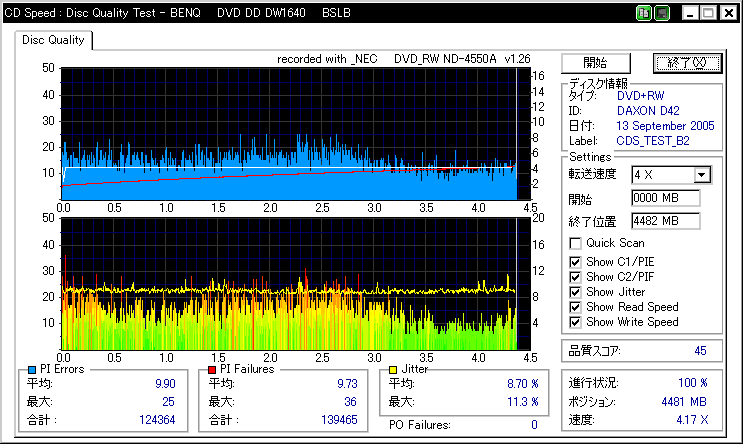This screenshot has height=444, width=743.
Task: Click Jitter average 8.70 %
Action: click(523, 384)
